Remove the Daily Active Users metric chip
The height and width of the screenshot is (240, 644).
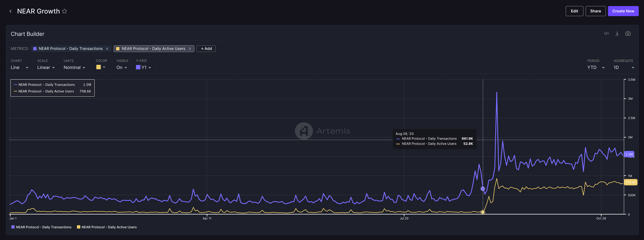pyautogui.click(x=190, y=49)
